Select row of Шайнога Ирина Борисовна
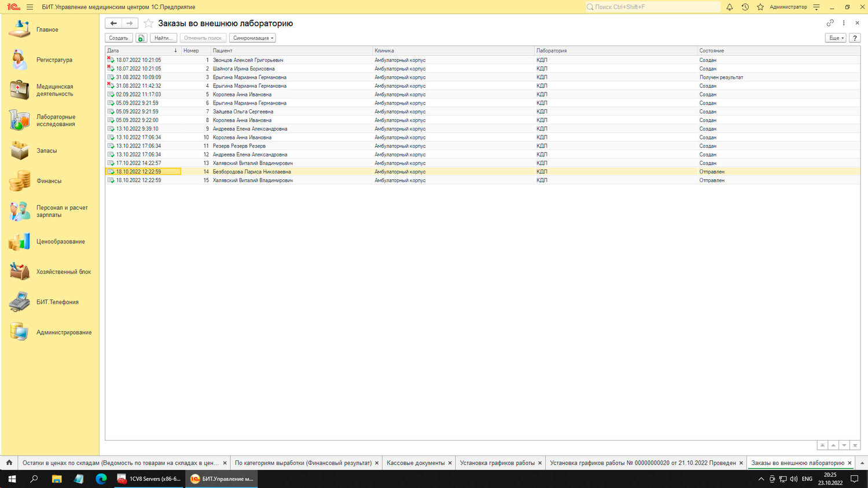Image resolution: width=868 pixels, height=488 pixels. pos(483,69)
